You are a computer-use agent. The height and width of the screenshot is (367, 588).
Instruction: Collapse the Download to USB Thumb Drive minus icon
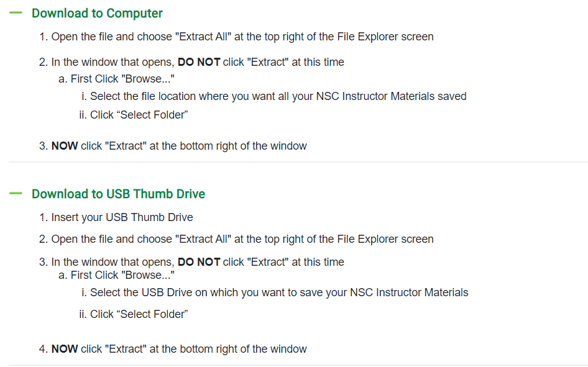pyautogui.click(x=16, y=193)
